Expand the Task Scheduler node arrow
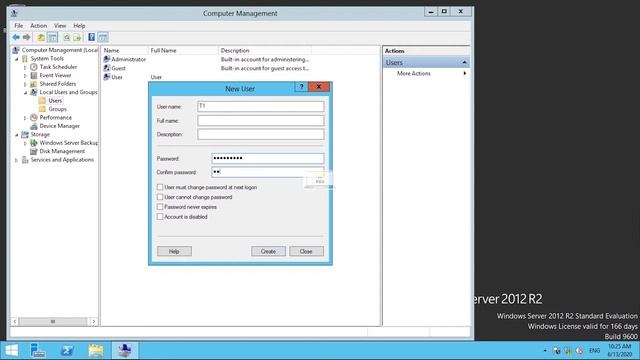 (25, 67)
